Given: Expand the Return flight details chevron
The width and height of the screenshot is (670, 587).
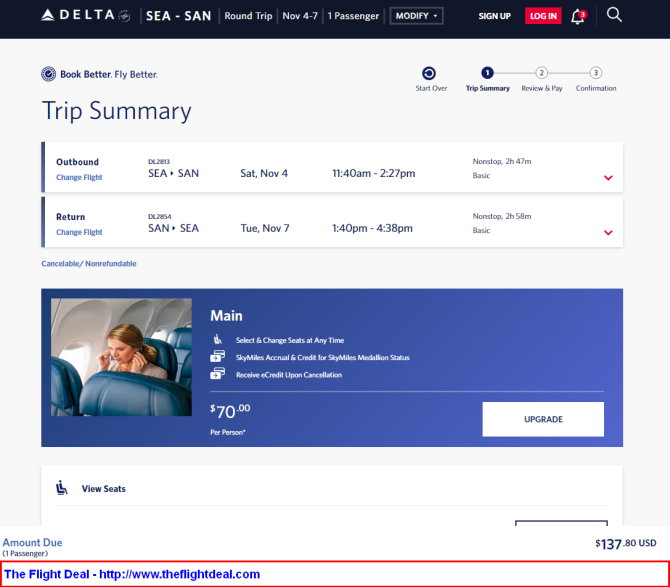Looking at the screenshot, I should (x=608, y=232).
